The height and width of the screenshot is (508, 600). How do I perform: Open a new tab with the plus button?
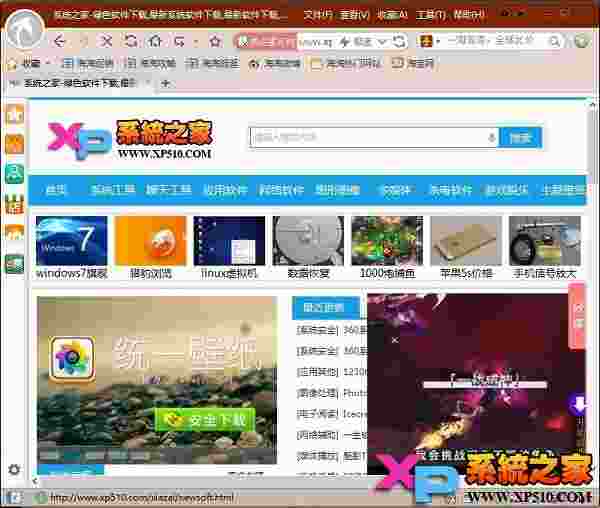click(166, 83)
